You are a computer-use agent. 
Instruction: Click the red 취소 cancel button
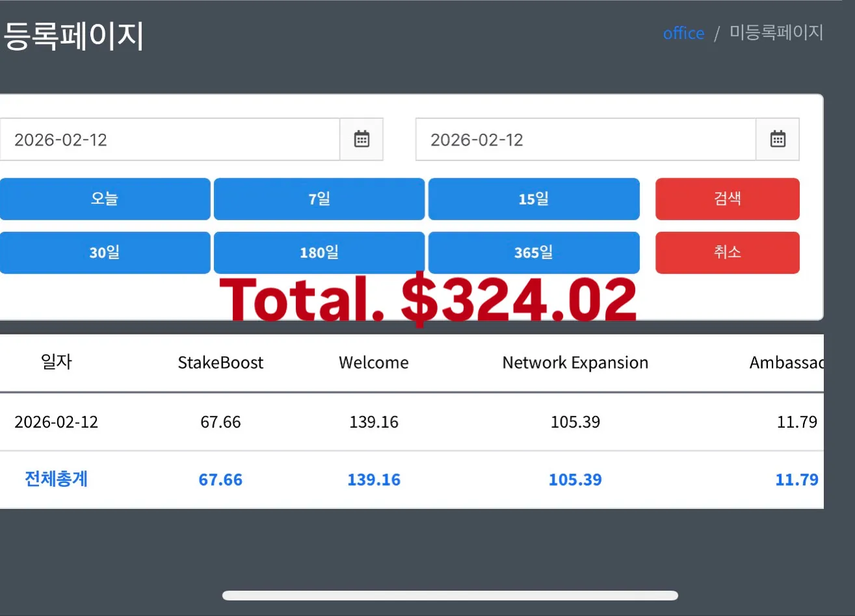click(x=728, y=253)
